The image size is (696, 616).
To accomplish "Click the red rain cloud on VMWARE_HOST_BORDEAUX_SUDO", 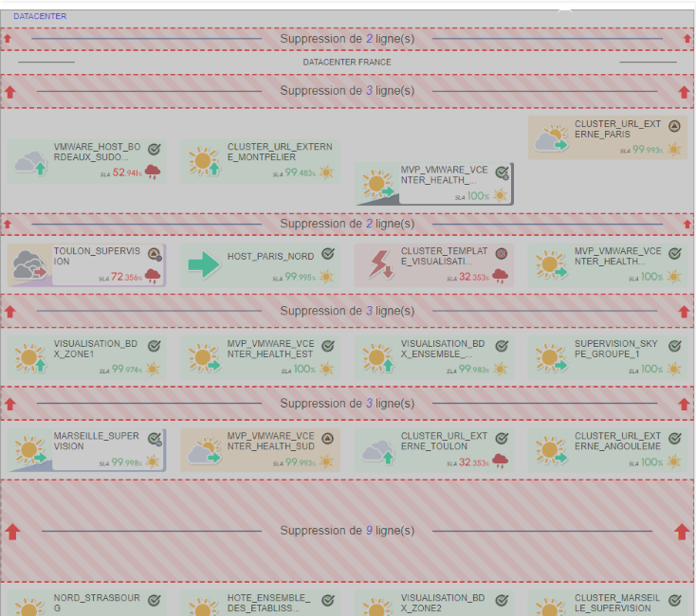I will pos(152,172).
